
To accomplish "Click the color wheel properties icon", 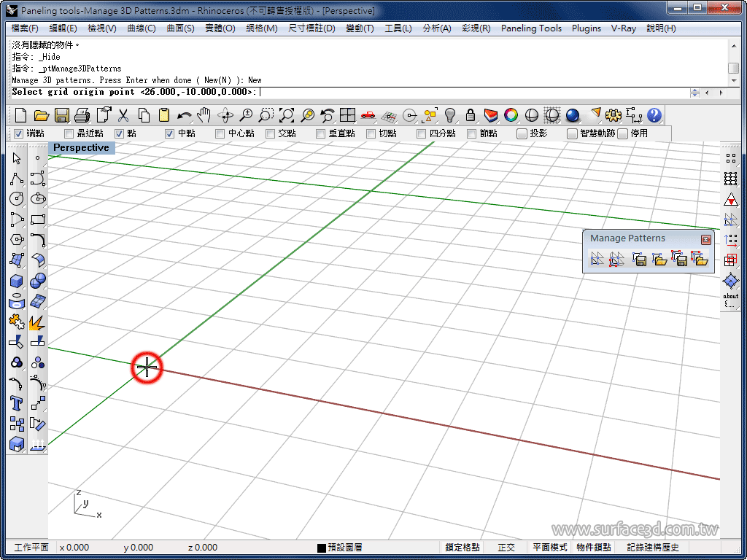I will pos(511,115).
